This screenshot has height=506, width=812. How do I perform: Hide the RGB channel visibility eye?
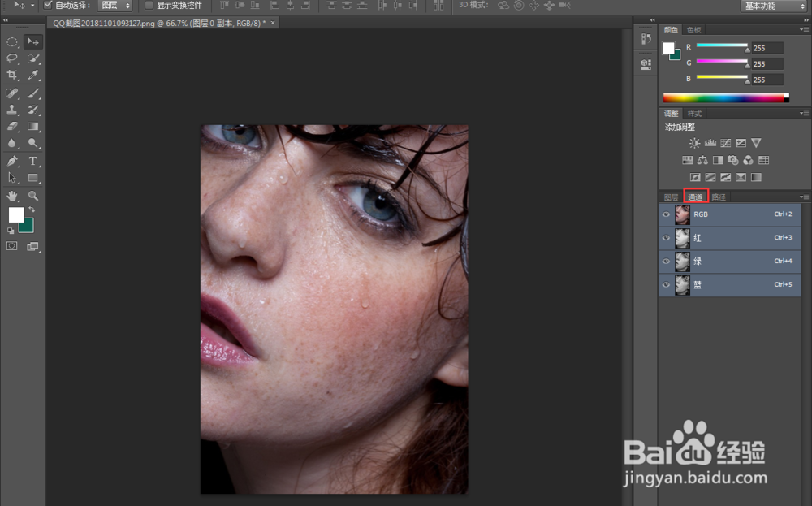pyautogui.click(x=666, y=214)
